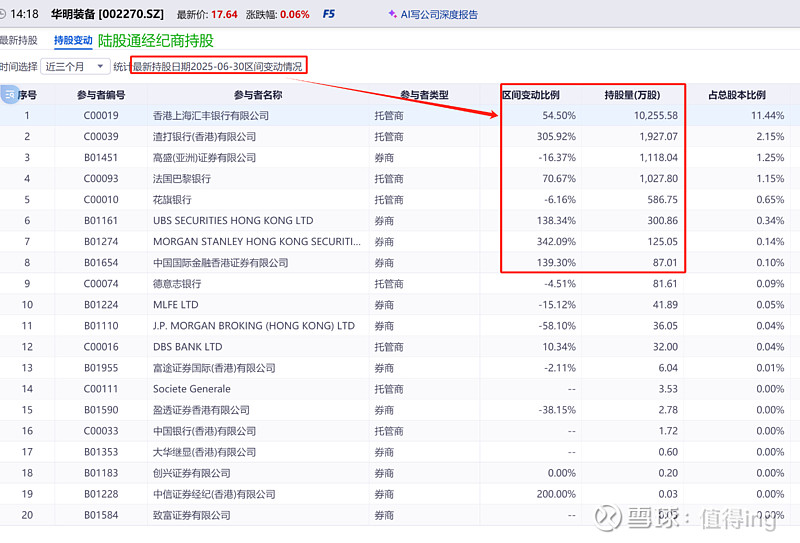Screen dimensions: 800x543
Task: Click change percentage value 0.06%
Action: [x=295, y=14]
